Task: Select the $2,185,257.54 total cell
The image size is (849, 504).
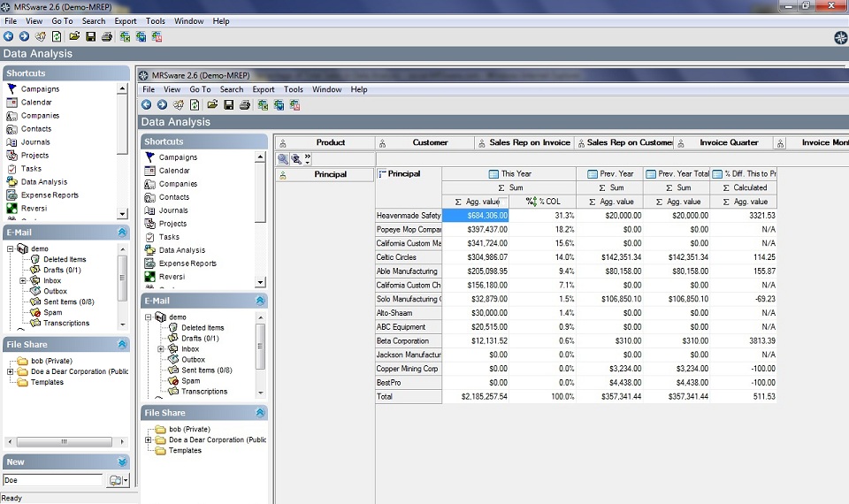Action: tap(476, 396)
